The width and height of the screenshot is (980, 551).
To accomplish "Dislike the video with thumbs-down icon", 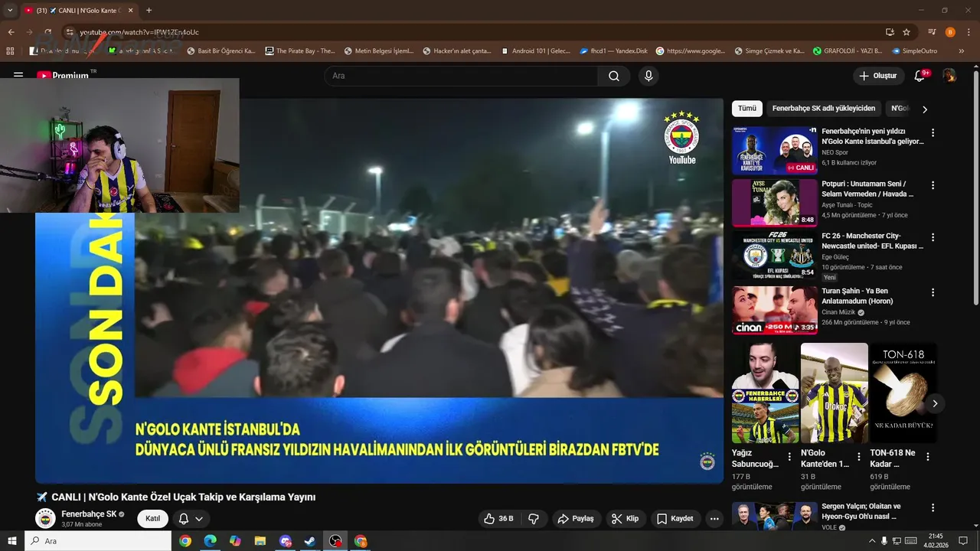I will coord(534,518).
